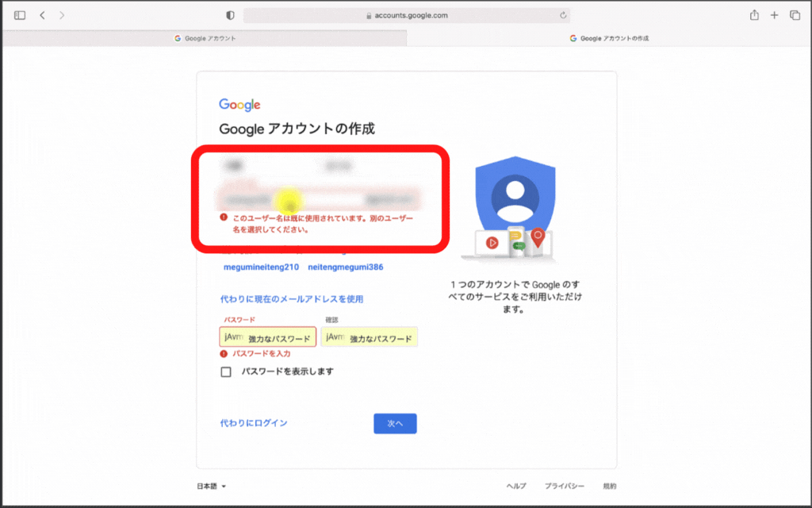Go back with the left arrow
Viewport: 812px width, 508px height.
[43, 16]
